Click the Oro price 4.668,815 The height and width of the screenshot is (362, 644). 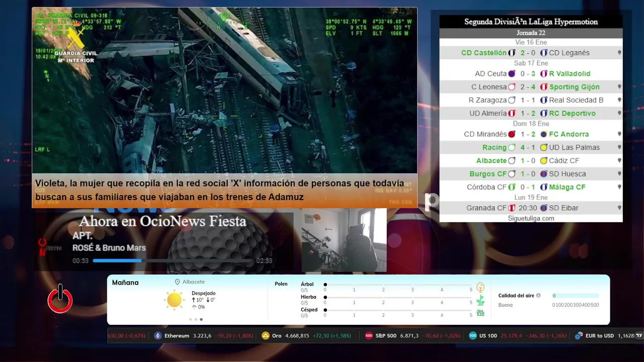click(297, 336)
